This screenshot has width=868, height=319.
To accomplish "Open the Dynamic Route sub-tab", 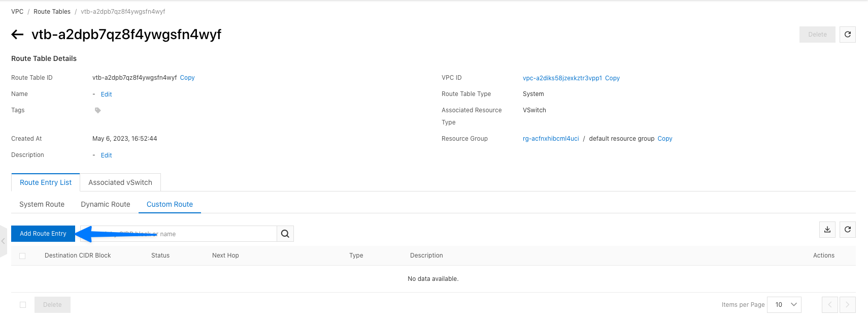I will pyautogui.click(x=106, y=204).
